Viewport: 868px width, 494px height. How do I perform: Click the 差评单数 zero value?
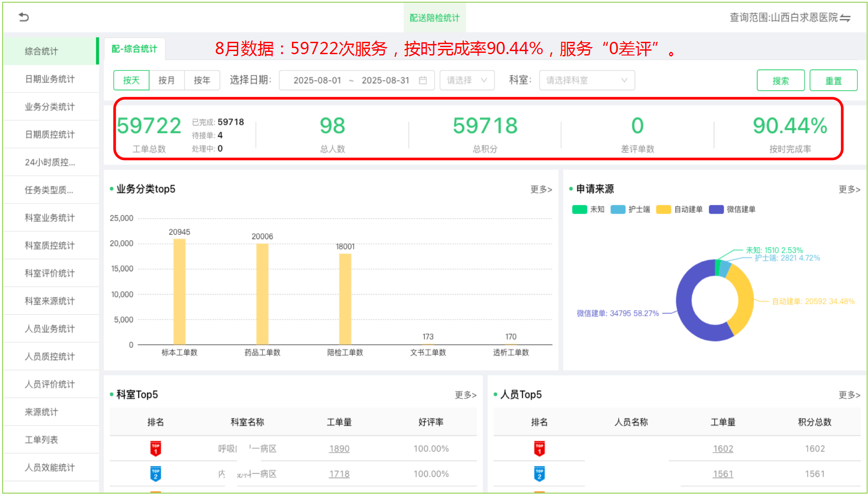click(638, 126)
